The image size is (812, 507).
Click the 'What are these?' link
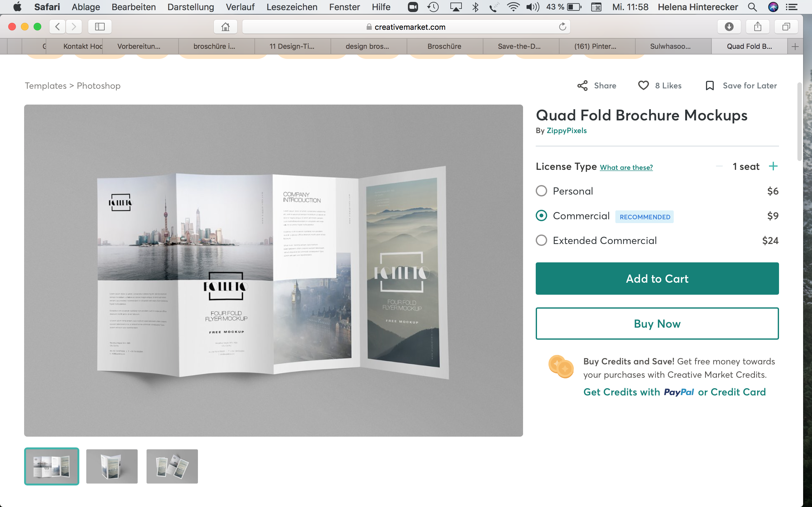click(x=626, y=167)
